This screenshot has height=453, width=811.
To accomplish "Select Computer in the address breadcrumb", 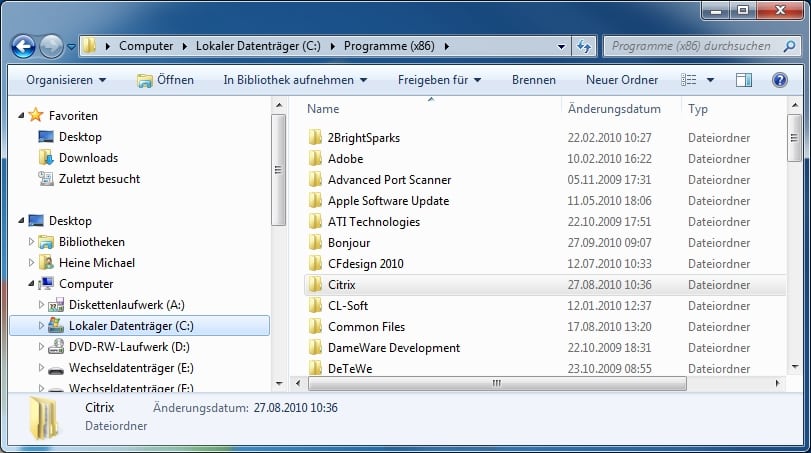I will pyautogui.click(x=146, y=46).
